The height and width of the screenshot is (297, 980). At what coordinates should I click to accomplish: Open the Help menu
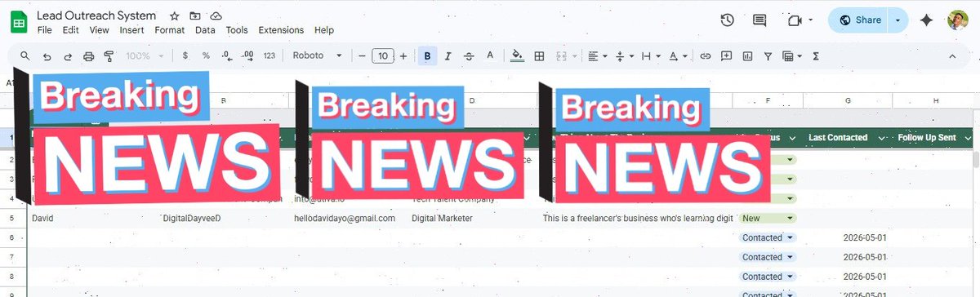[x=324, y=30]
